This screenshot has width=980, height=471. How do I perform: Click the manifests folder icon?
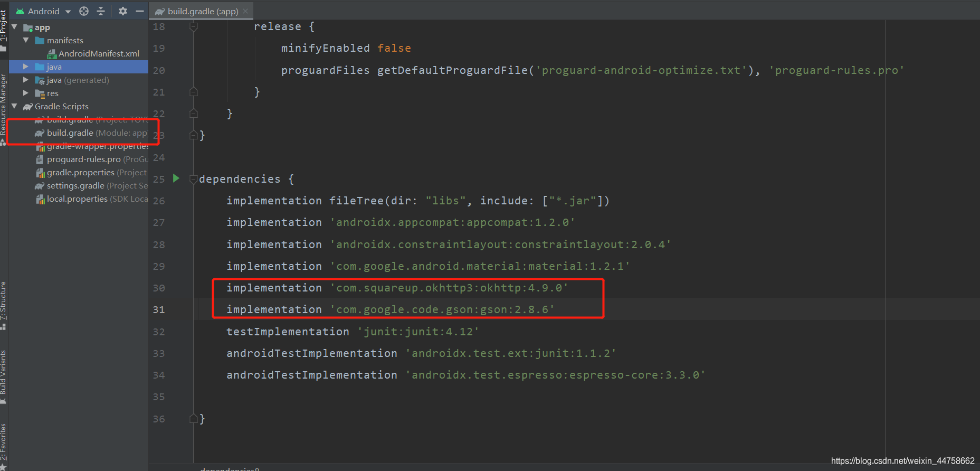pyautogui.click(x=40, y=41)
